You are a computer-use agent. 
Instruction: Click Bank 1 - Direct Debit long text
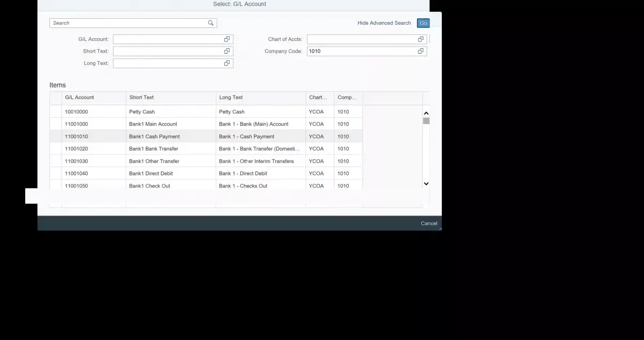point(243,173)
